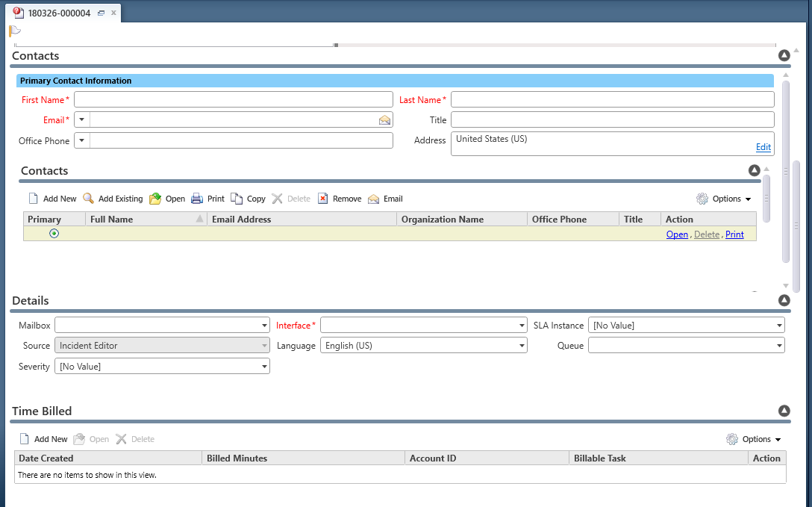
Task: Click the Edit link in Address box
Action: (x=763, y=147)
